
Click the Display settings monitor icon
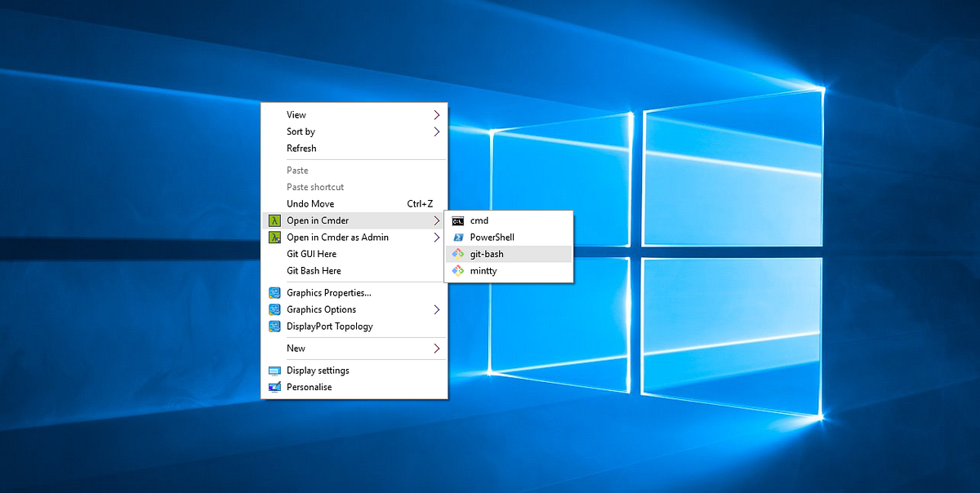275,370
